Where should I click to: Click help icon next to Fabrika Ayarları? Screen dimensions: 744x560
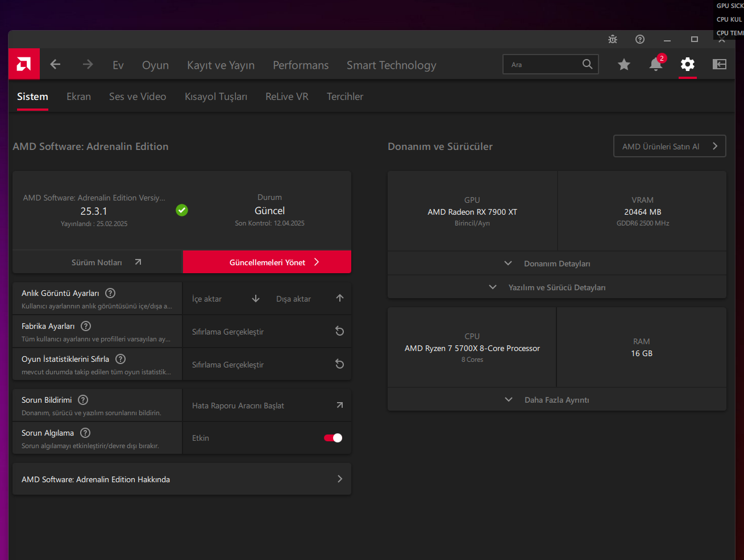click(x=86, y=326)
